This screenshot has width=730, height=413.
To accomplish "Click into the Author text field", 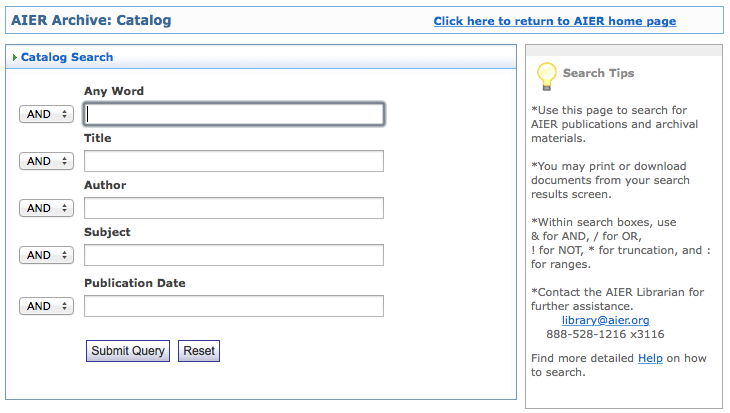I will pos(234,208).
